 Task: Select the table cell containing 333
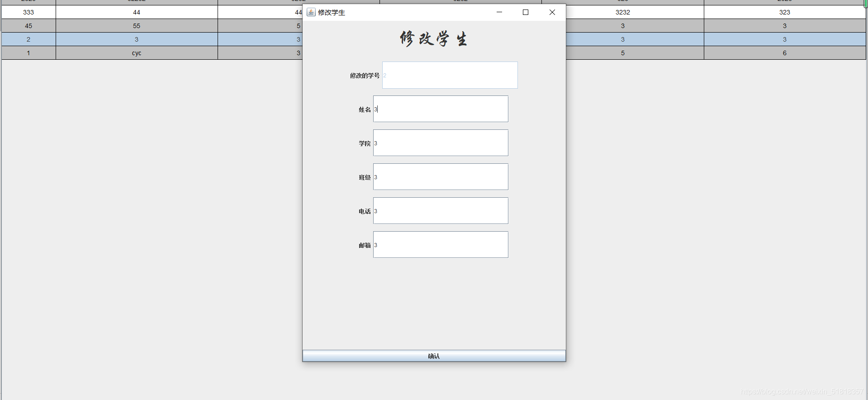pyautogui.click(x=28, y=12)
